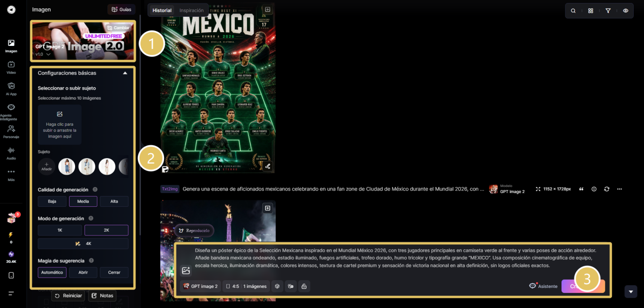The width and height of the screenshot is (644, 308).
Task: Click the lock icon in prompt toolbar
Action: (x=304, y=286)
